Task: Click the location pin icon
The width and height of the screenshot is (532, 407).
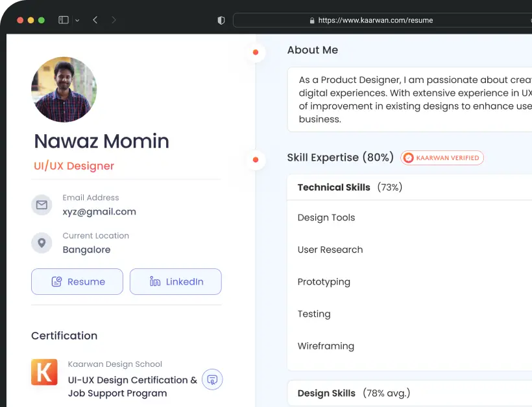Action: pos(42,243)
